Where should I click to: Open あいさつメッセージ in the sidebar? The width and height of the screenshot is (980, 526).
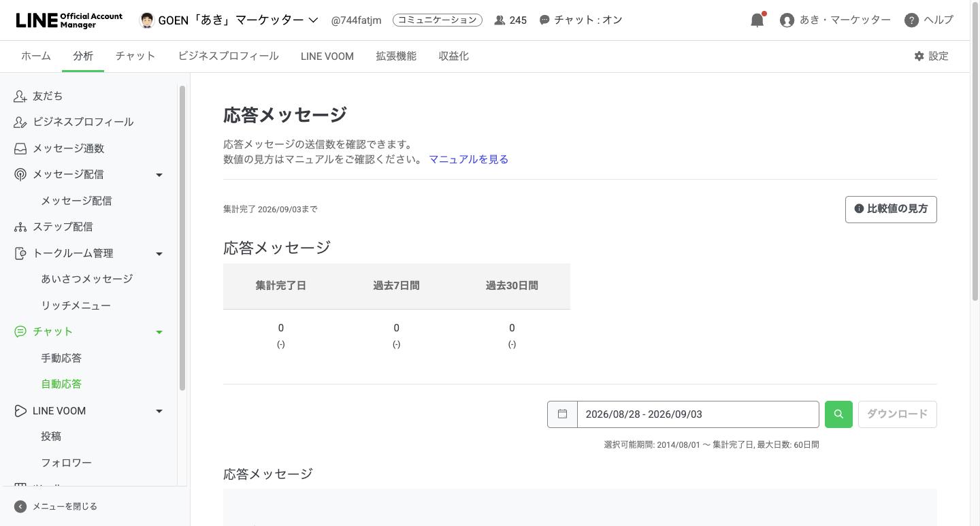tap(86, 279)
